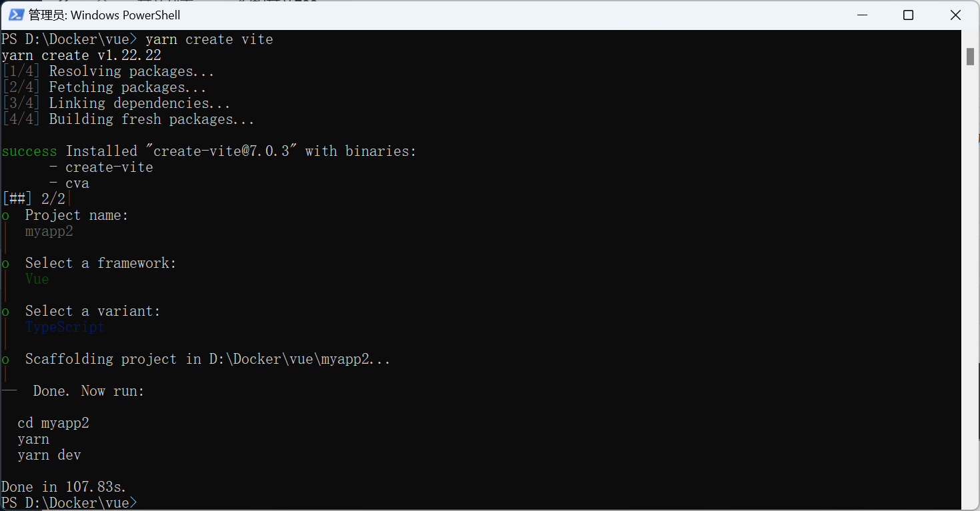The width and height of the screenshot is (980, 511).
Task: Click the '- cva' binary line
Action: click(x=69, y=183)
